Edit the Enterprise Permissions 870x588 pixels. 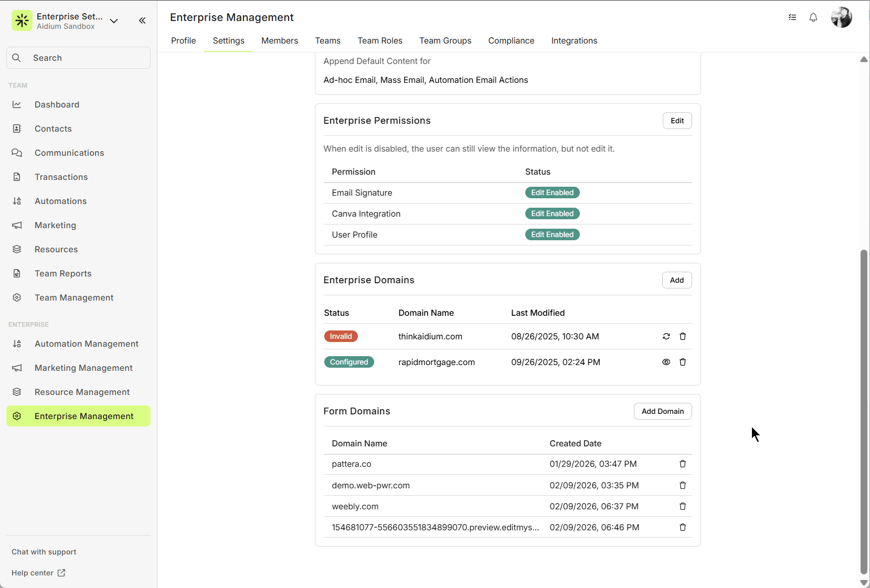click(x=677, y=121)
